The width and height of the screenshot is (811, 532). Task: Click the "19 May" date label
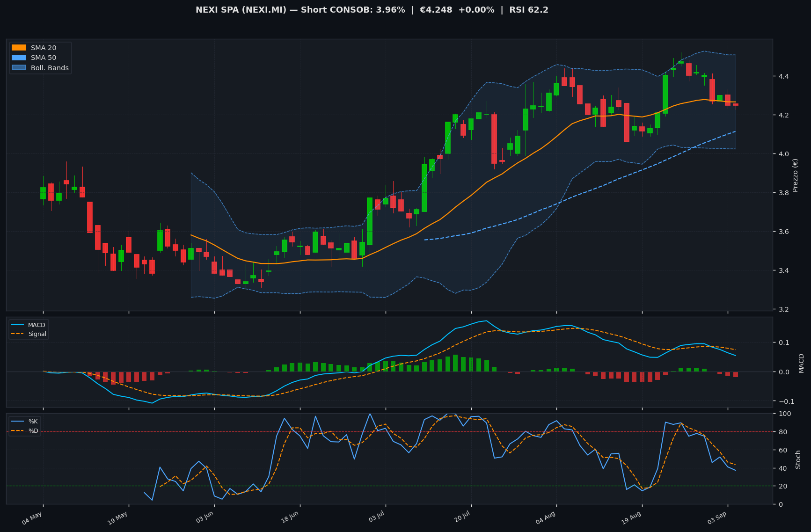click(x=118, y=518)
